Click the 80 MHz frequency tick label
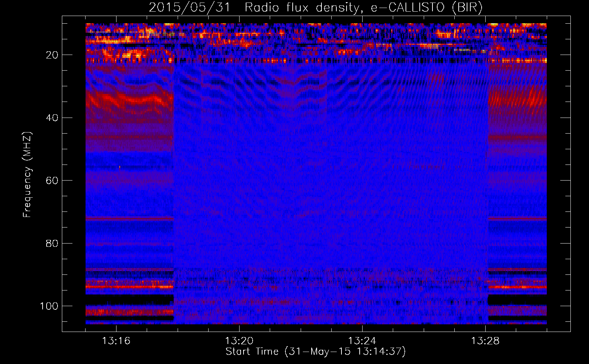This screenshot has width=589, height=364. tap(52, 243)
